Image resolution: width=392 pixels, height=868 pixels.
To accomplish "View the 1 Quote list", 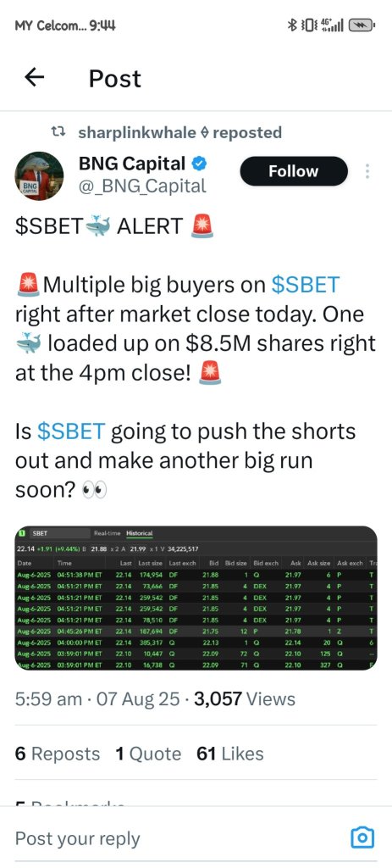I will click(x=148, y=754).
